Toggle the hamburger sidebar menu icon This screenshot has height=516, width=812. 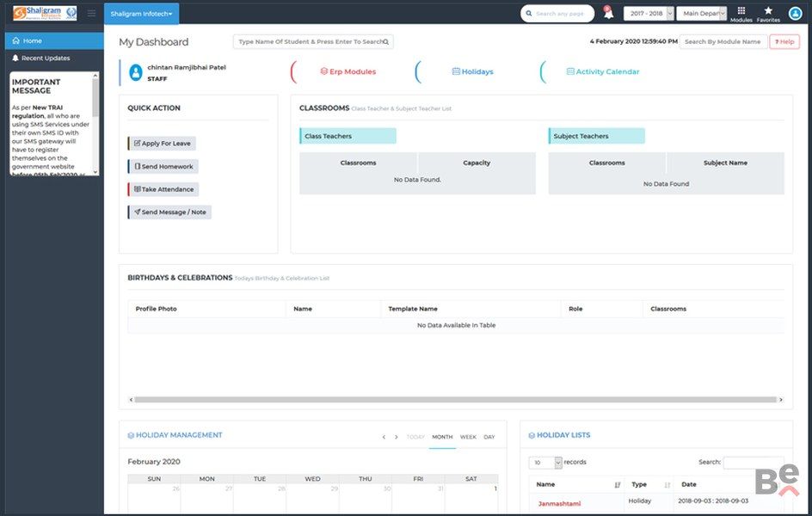coord(92,13)
